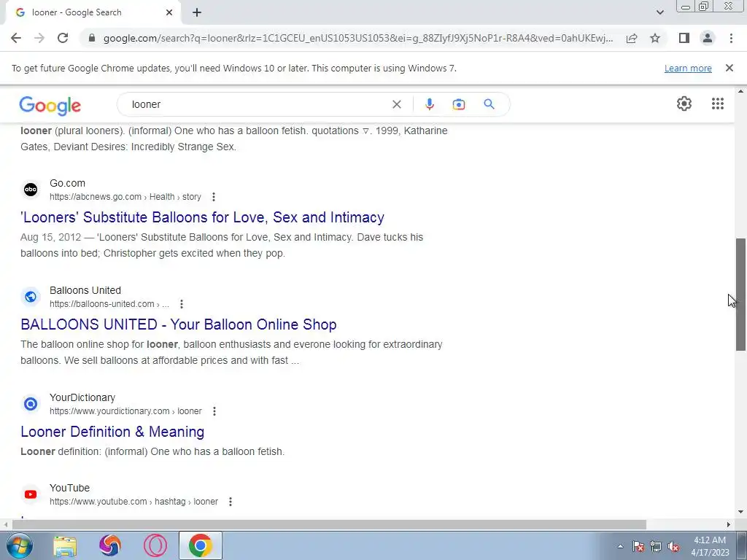
Task: Focus the search field containing looner
Action: point(258,104)
